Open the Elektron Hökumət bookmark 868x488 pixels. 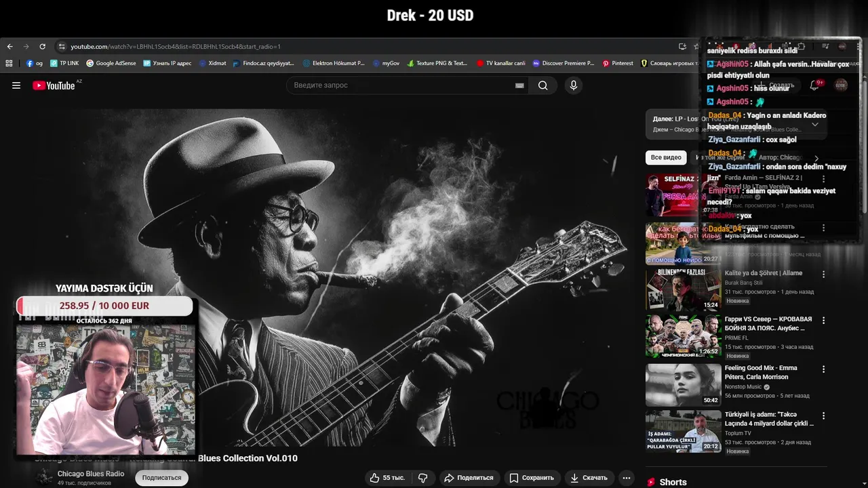coord(334,63)
